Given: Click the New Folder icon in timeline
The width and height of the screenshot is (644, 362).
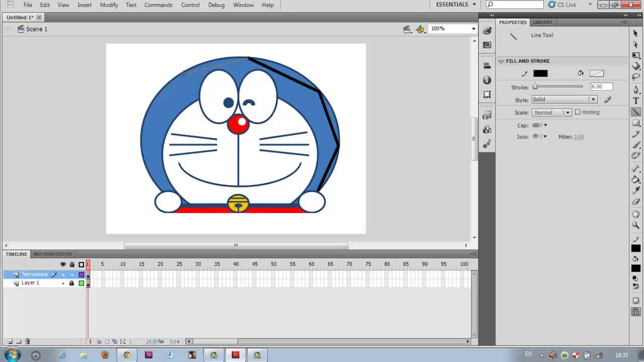Looking at the screenshot, I should pyautogui.click(x=19, y=341).
